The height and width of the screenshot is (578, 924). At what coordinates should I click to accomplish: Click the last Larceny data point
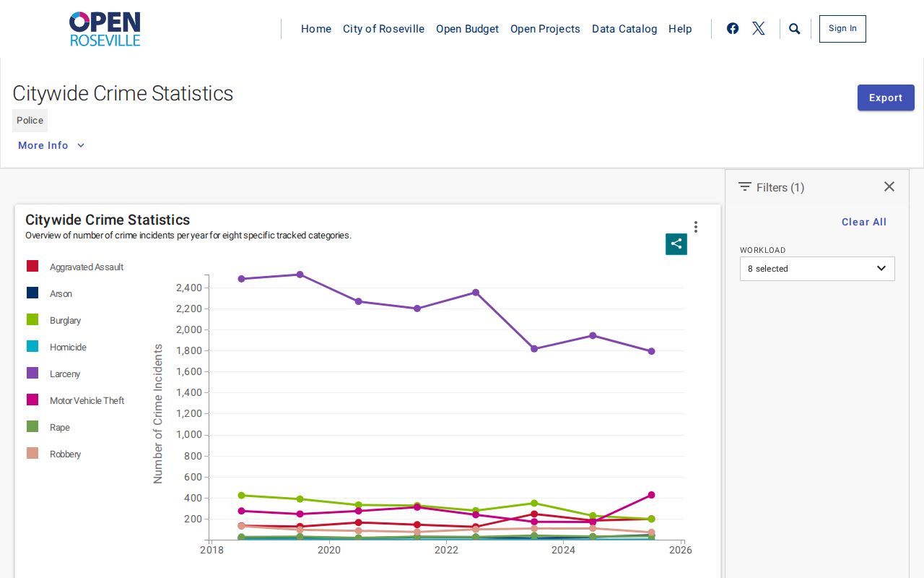pos(651,351)
